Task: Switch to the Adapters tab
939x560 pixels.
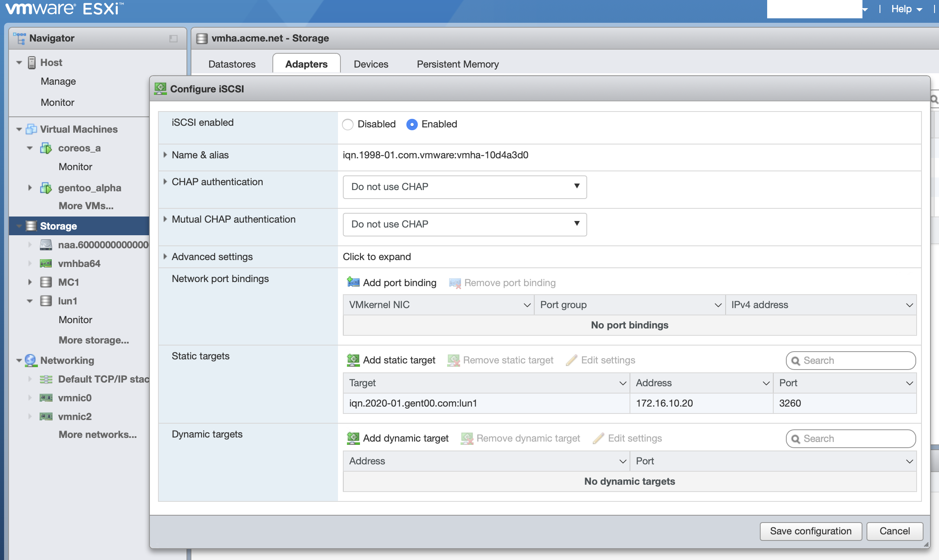Action: click(x=306, y=64)
